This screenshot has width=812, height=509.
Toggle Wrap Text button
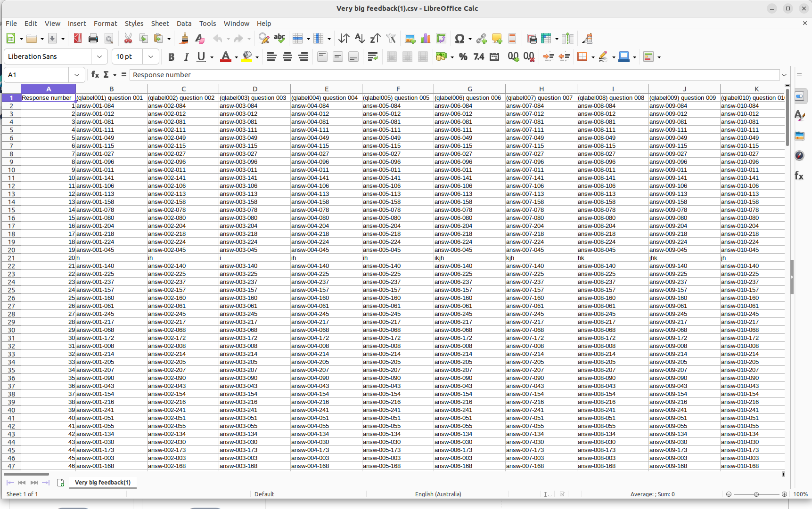[x=372, y=57]
